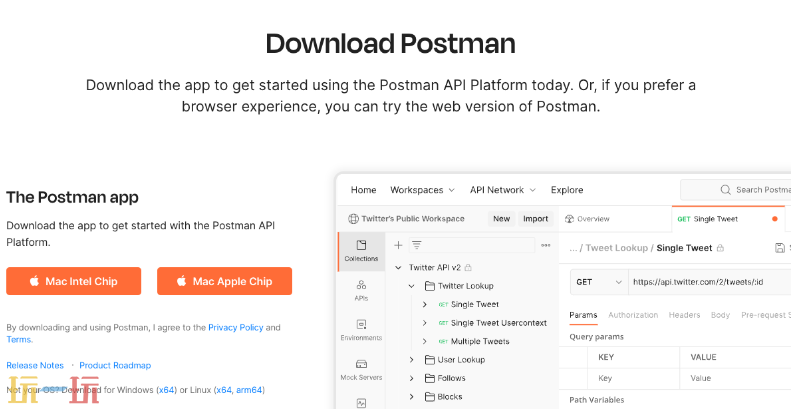The height and width of the screenshot is (409, 792).
Task: Switch to the Authorization tab
Action: click(x=633, y=315)
